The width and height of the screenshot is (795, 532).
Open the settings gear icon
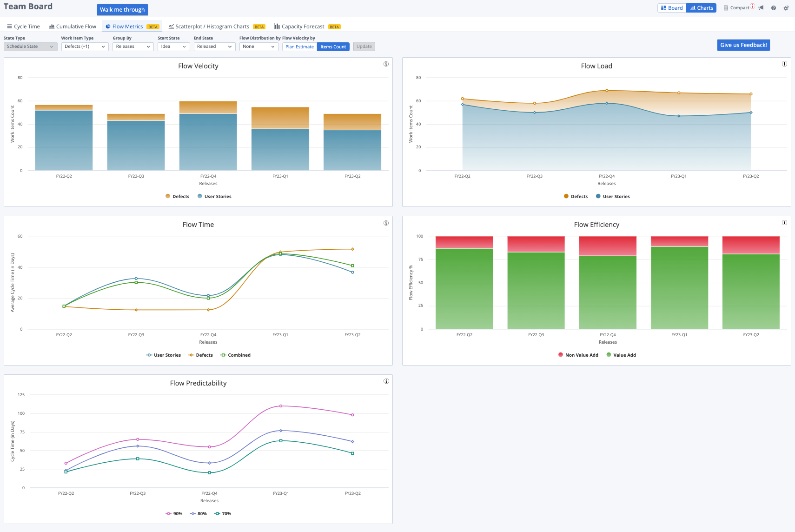[x=786, y=8]
